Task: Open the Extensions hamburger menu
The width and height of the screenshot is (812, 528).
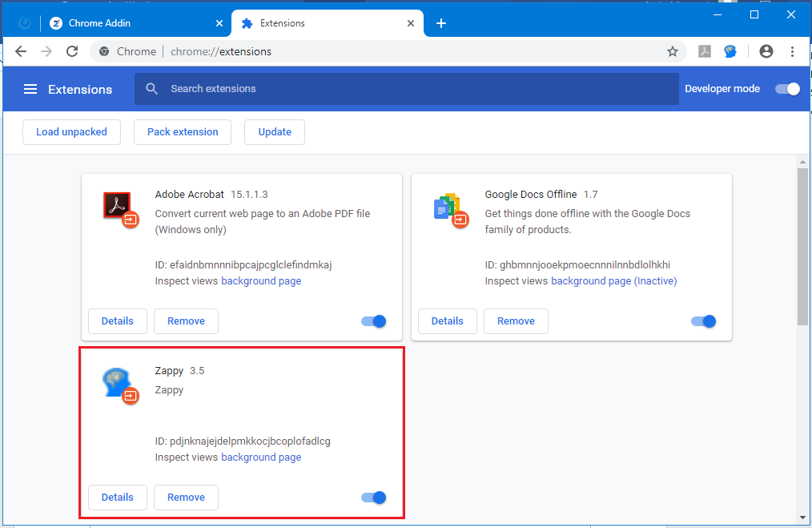Action: point(30,89)
